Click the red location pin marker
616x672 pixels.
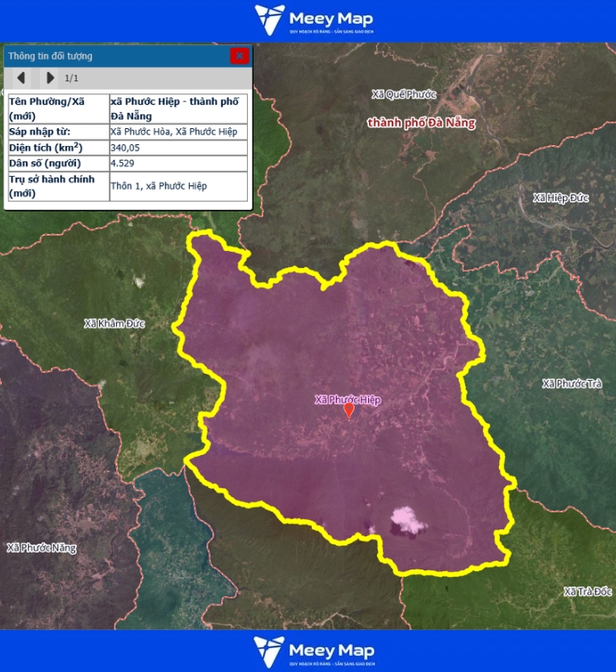click(x=349, y=411)
